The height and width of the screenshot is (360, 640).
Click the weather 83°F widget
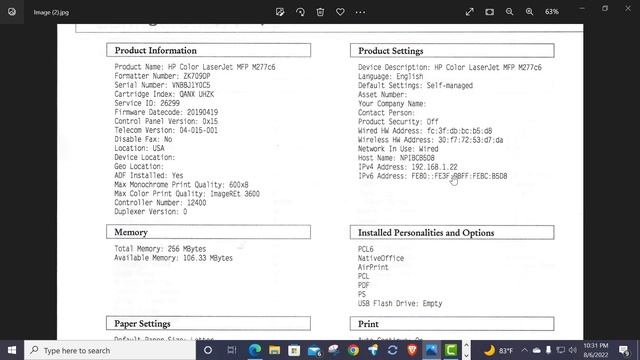(x=498, y=350)
